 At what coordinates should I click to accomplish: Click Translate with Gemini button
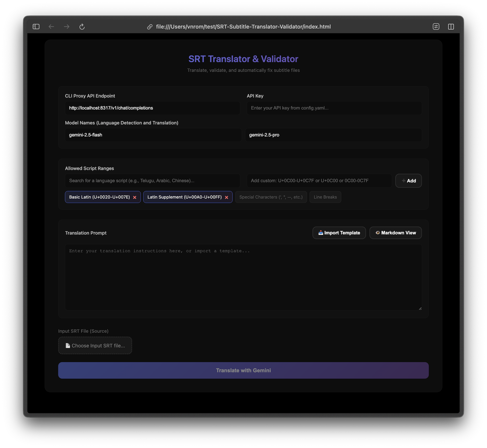[243, 370]
